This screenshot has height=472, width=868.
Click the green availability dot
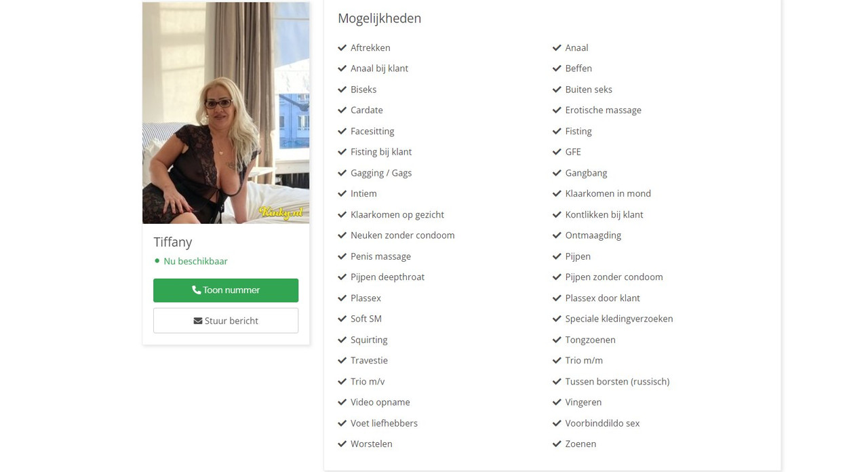tap(157, 261)
